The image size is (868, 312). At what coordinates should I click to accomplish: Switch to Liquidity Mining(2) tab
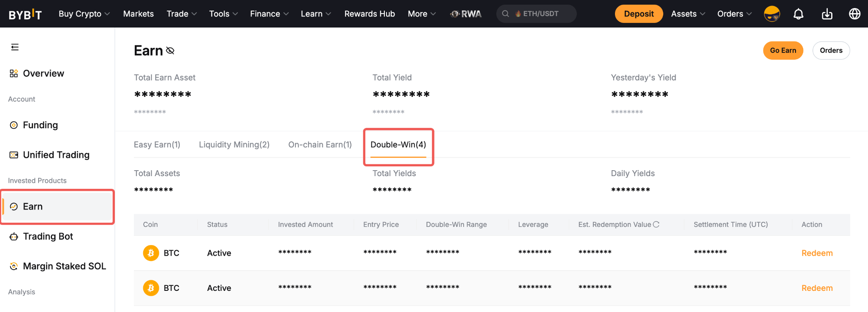(234, 145)
